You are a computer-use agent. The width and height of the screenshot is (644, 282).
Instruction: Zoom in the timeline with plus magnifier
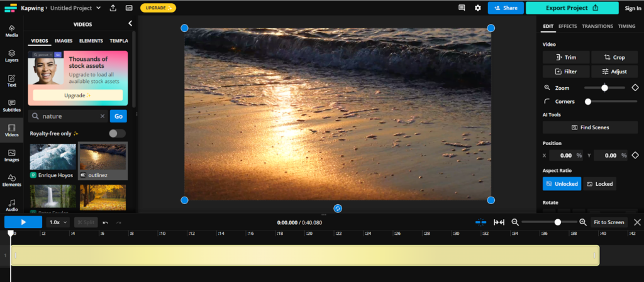pos(582,222)
